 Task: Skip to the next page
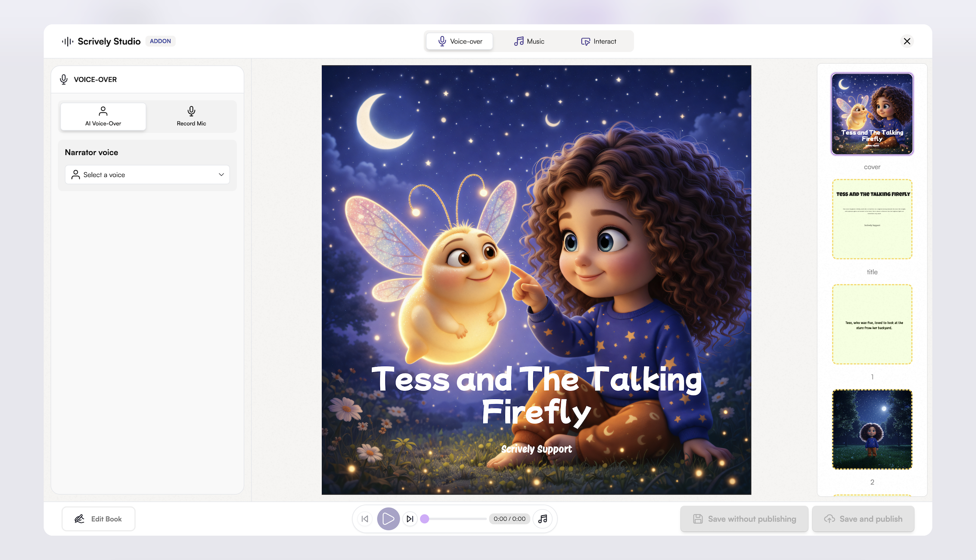(410, 519)
